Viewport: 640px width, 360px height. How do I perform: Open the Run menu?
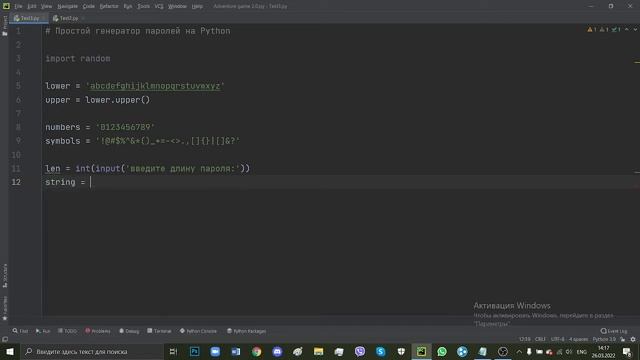click(x=128, y=6)
